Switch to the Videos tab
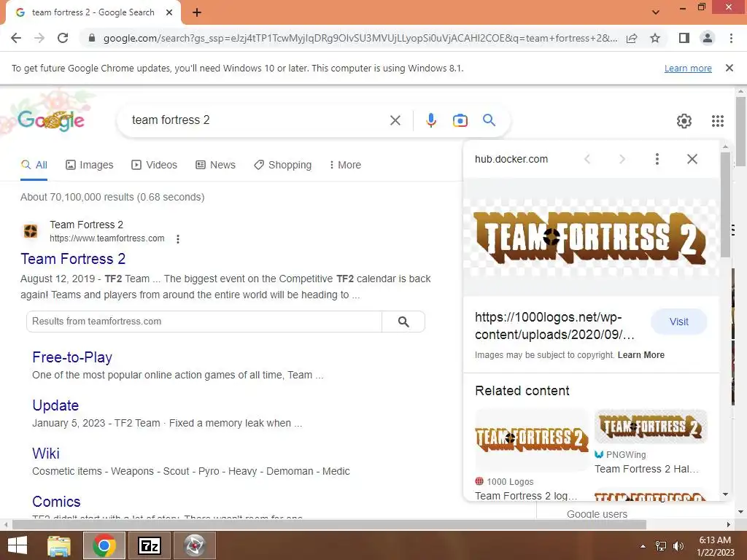 coord(155,165)
